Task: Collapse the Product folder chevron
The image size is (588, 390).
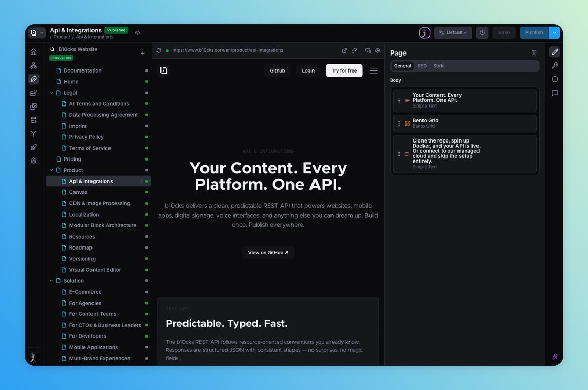Action: (51, 170)
